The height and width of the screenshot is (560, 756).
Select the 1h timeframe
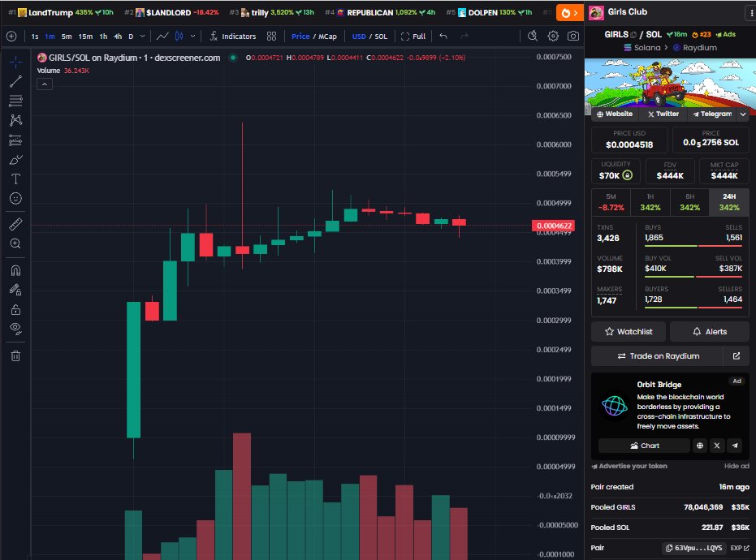pos(103,37)
